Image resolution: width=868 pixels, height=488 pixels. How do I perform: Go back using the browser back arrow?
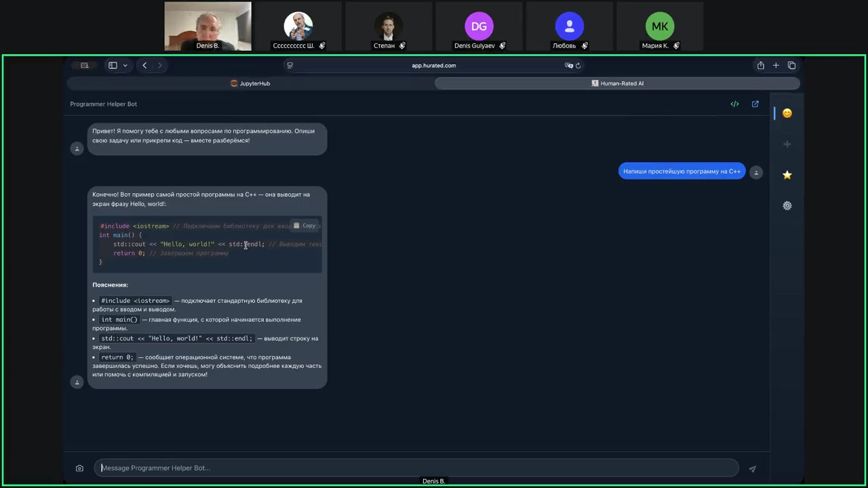(x=144, y=66)
